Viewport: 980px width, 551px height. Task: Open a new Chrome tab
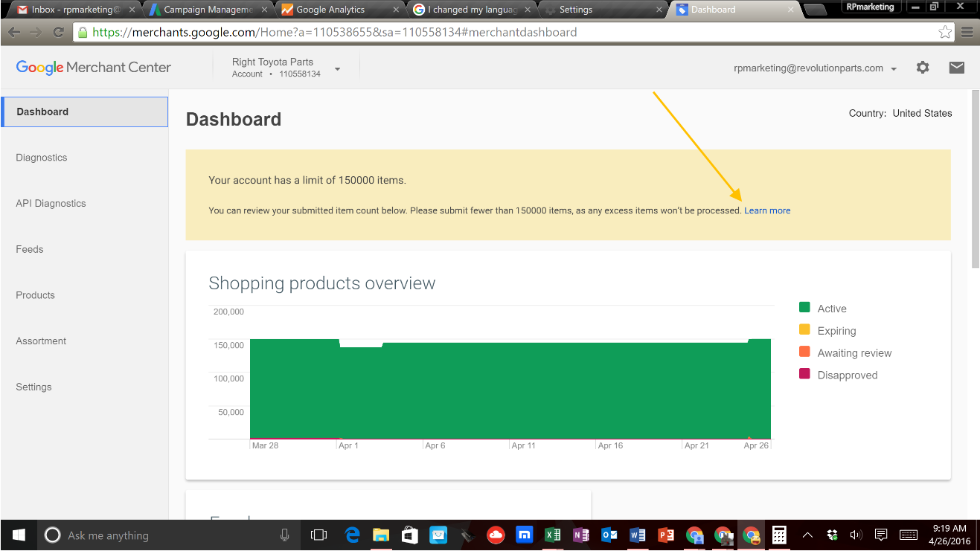point(816,10)
